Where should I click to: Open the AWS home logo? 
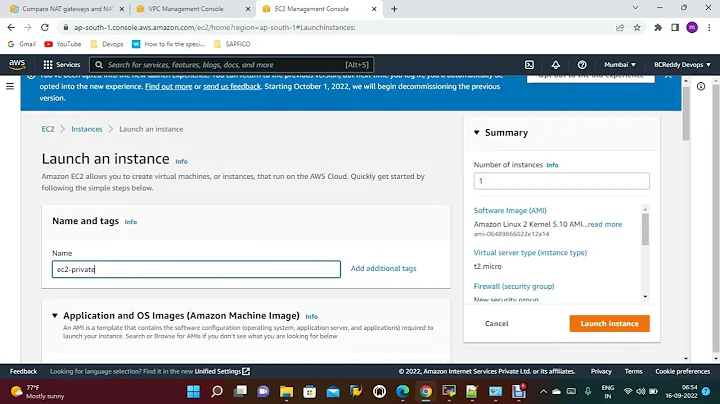[x=17, y=65]
